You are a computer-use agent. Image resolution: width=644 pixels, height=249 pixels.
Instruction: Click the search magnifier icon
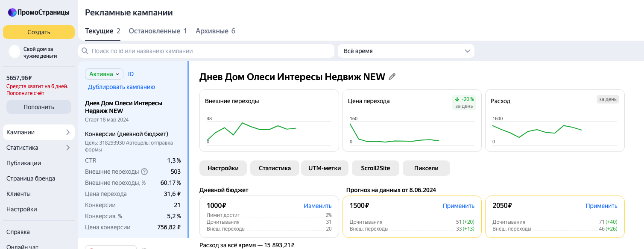tap(85, 51)
